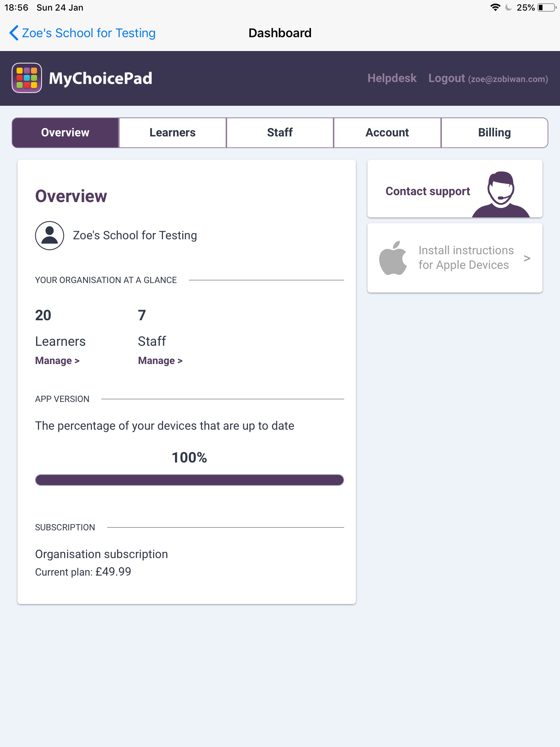This screenshot has width=560, height=747.
Task: Select the Overview tab
Action: coord(65,133)
